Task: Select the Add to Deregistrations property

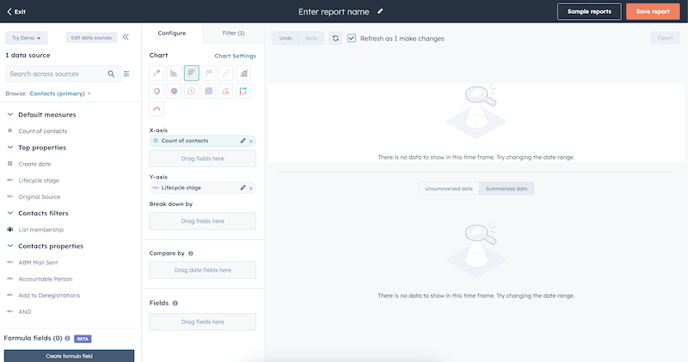Action: click(49, 296)
